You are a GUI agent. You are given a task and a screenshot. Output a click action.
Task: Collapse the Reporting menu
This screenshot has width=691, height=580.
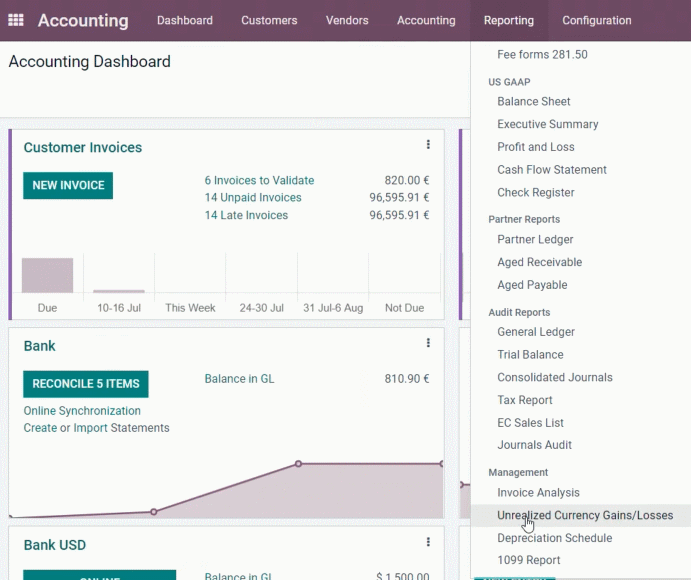point(509,20)
